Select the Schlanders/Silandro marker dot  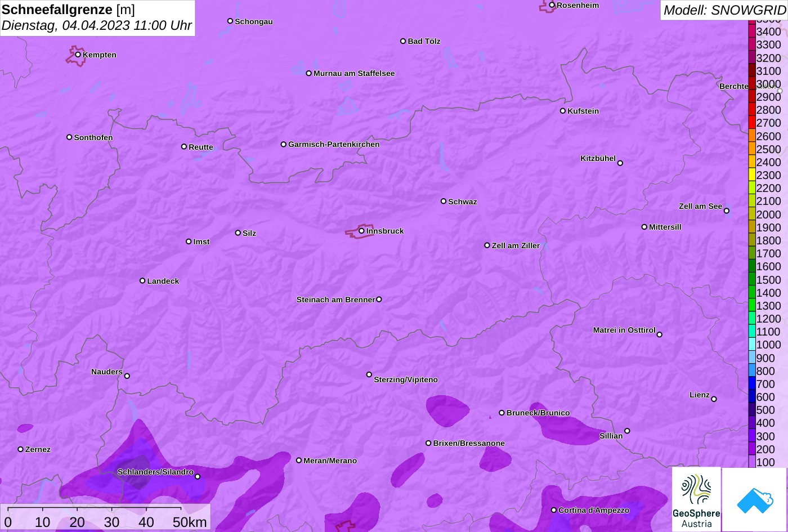tap(198, 476)
